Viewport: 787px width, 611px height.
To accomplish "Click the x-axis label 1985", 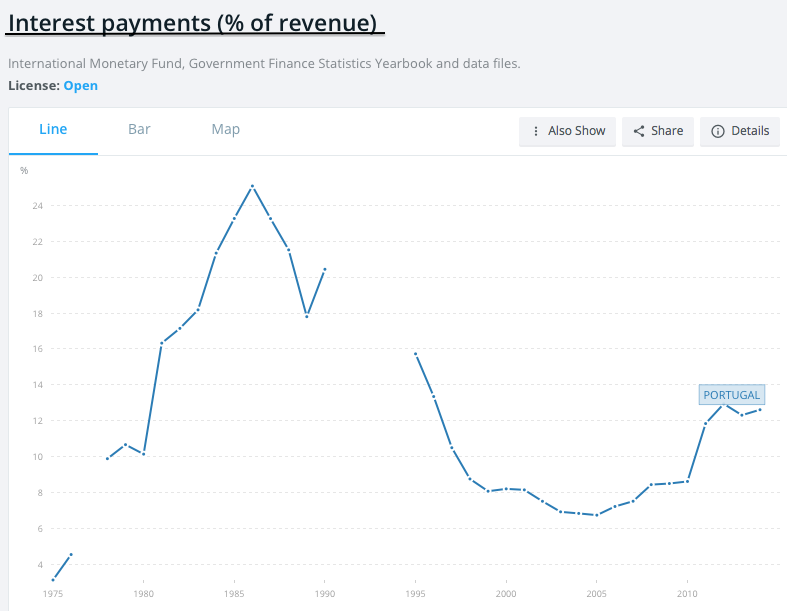I will 234,594.
